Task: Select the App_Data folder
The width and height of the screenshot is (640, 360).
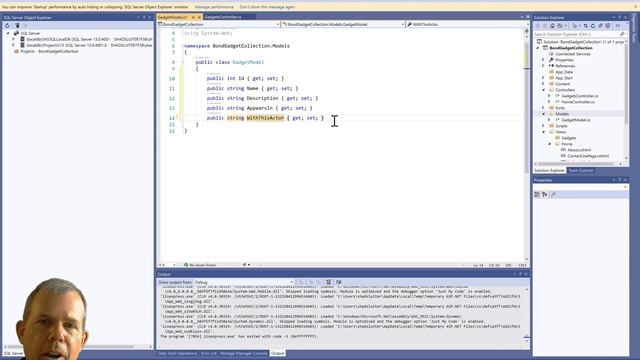Action: pos(561,72)
